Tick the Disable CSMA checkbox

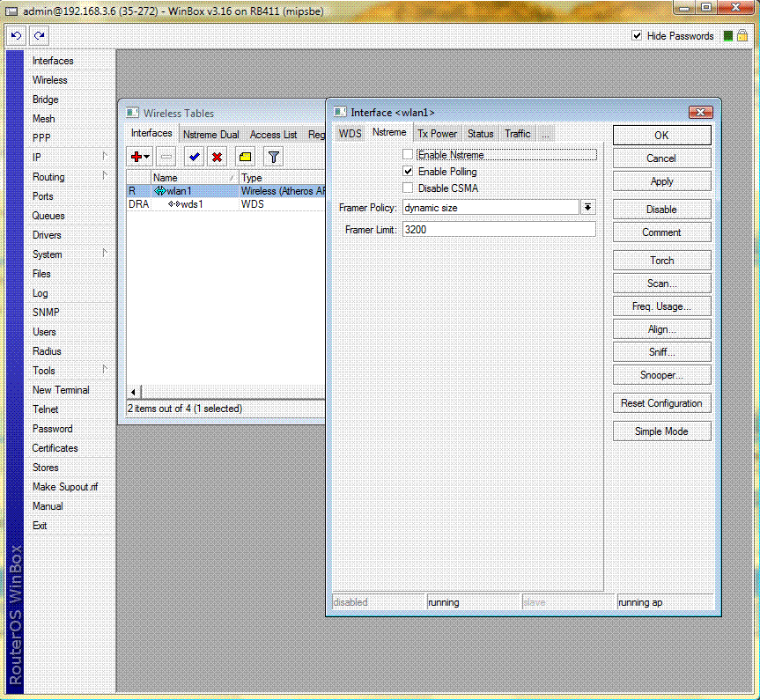408,188
